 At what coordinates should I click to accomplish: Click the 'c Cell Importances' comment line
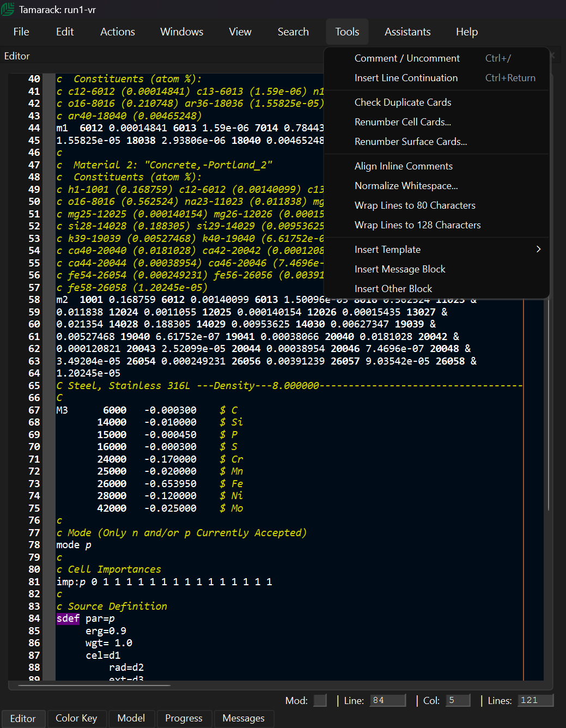click(109, 569)
